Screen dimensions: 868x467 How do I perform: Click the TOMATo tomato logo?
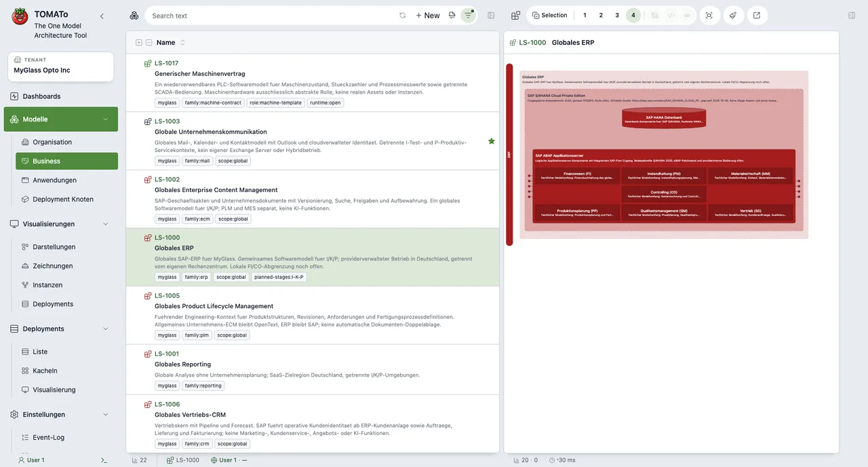pyautogui.click(x=20, y=16)
